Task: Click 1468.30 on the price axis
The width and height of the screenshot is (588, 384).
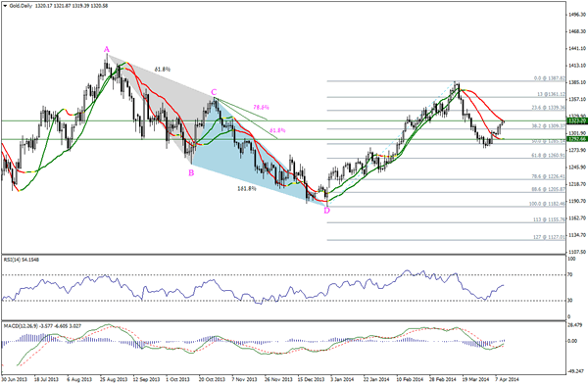Action: 577,31
